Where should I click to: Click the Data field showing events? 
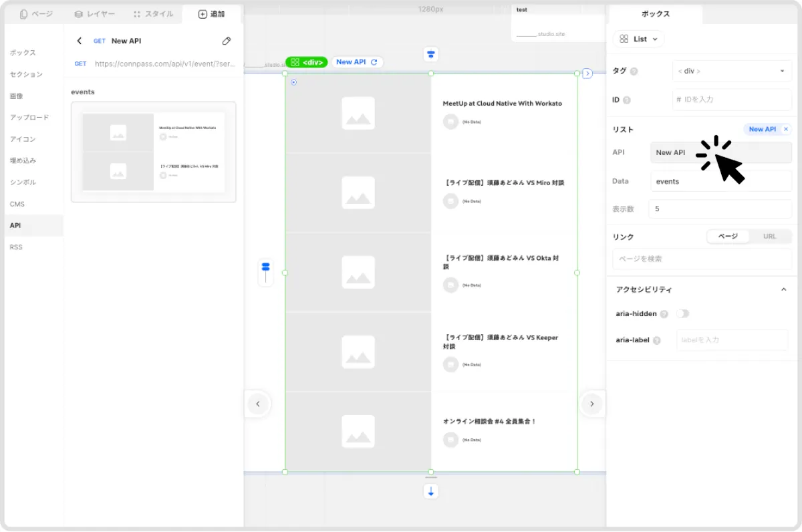pyautogui.click(x=721, y=181)
